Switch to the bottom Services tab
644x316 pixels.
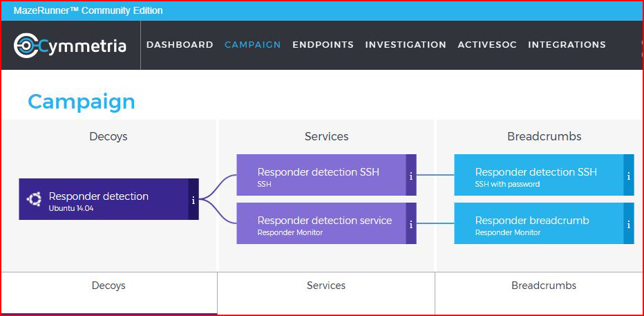(326, 293)
